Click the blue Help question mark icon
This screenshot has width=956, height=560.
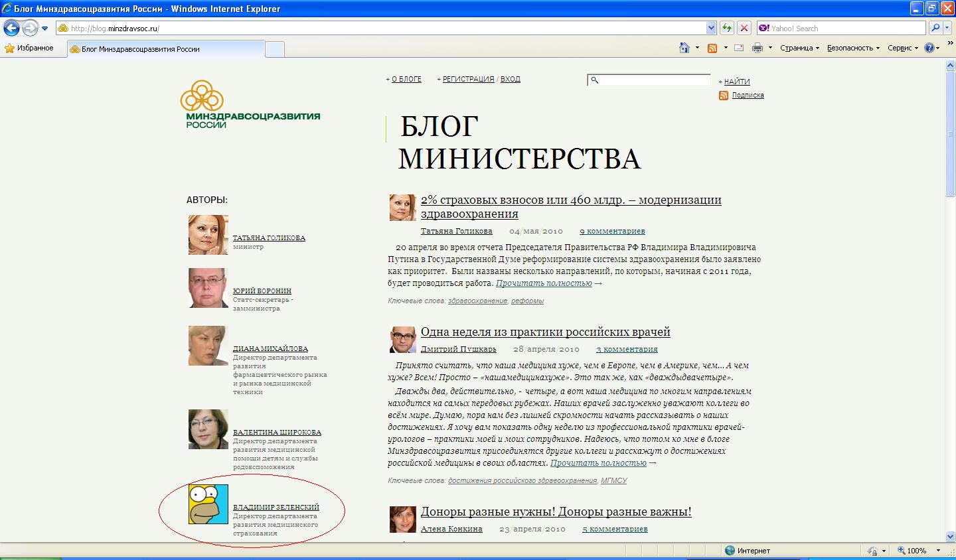pos(929,48)
